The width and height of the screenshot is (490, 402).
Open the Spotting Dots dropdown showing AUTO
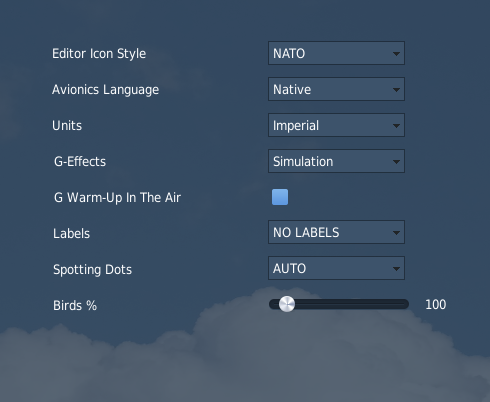pyautogui.click(x=336, y=268)
